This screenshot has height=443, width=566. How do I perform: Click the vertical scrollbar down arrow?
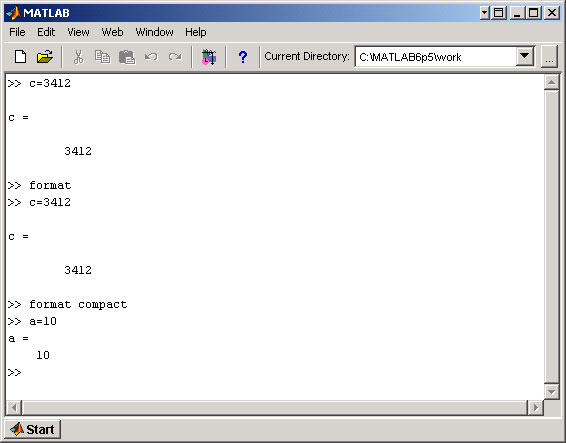551,392
